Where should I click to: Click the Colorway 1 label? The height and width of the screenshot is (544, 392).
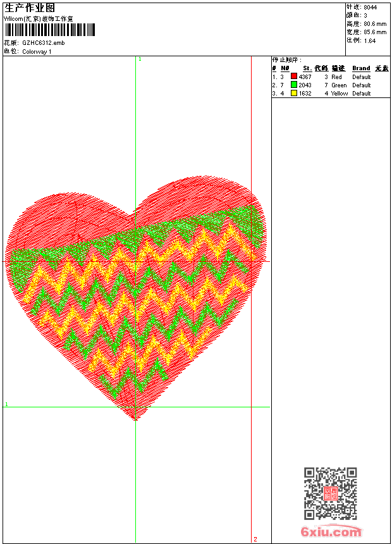pos(37,51)
